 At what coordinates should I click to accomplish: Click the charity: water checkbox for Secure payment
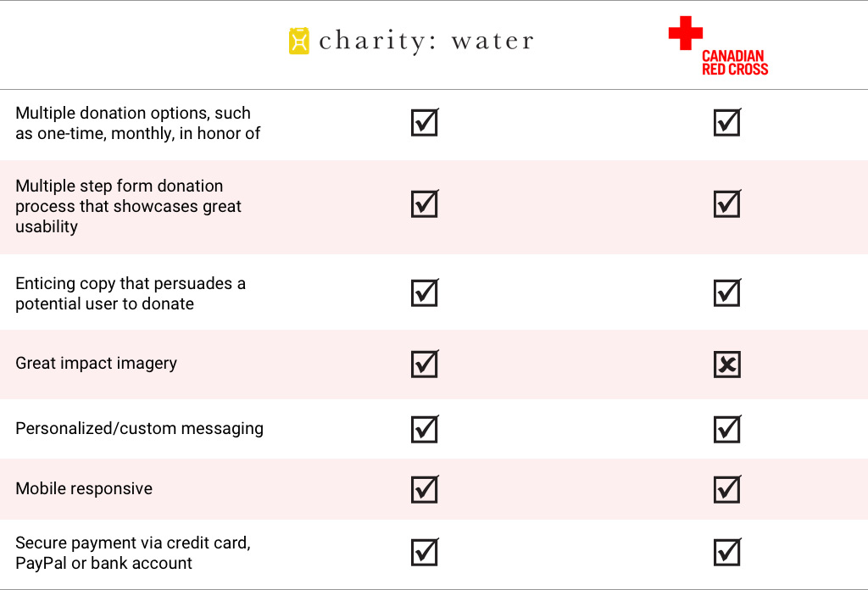425,552
